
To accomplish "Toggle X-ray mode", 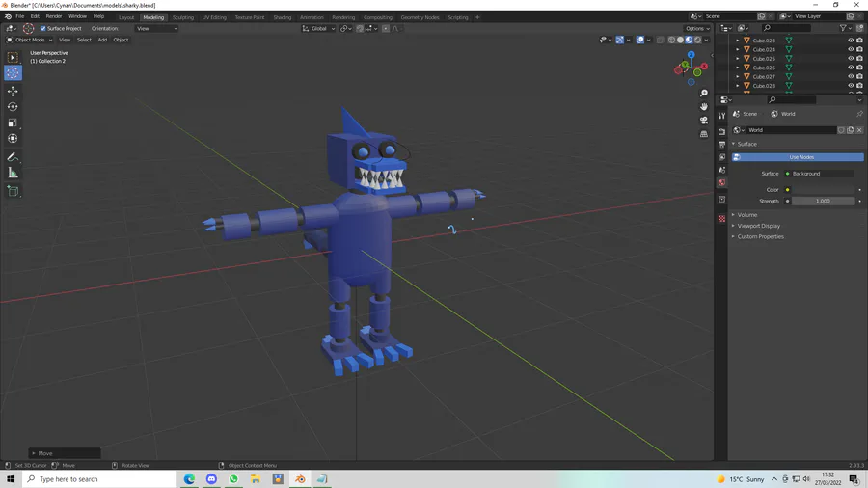I will pyautogui.click(x=660, y=40).
